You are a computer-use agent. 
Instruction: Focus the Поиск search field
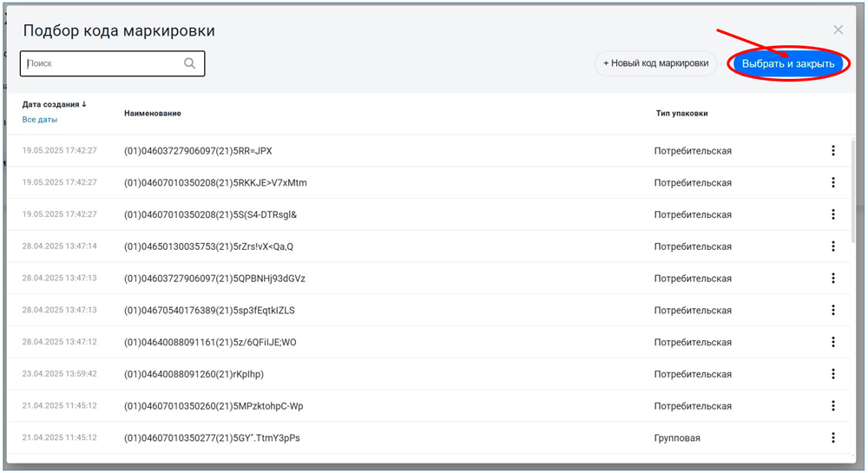[x=104, y=63]
